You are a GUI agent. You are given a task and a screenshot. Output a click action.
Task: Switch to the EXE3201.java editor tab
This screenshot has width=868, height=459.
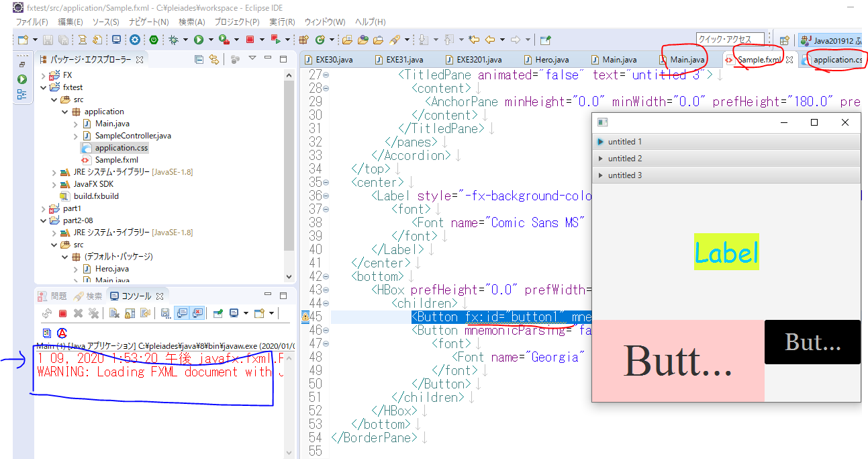click(x=478, y=60)
